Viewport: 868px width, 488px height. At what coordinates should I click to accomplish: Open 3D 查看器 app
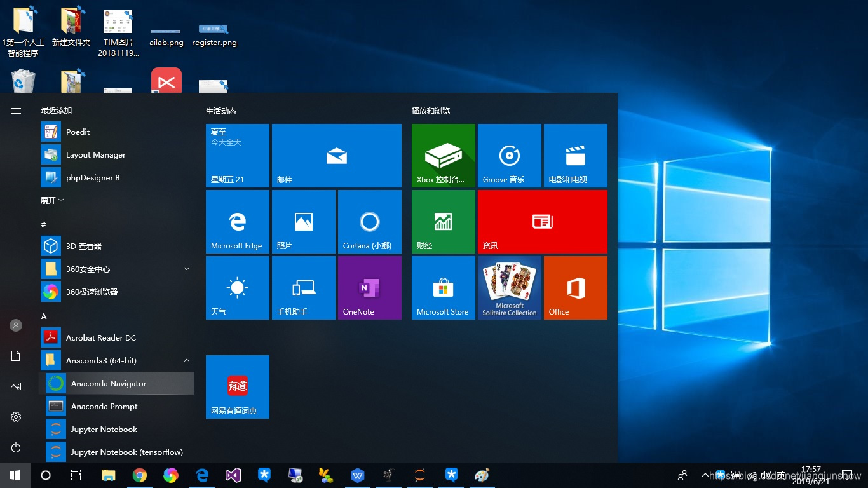coord(116,246)
